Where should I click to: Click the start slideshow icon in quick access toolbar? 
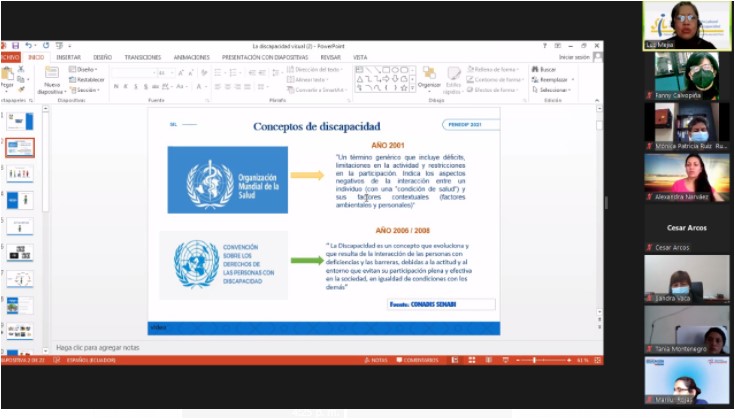(59, 45)
